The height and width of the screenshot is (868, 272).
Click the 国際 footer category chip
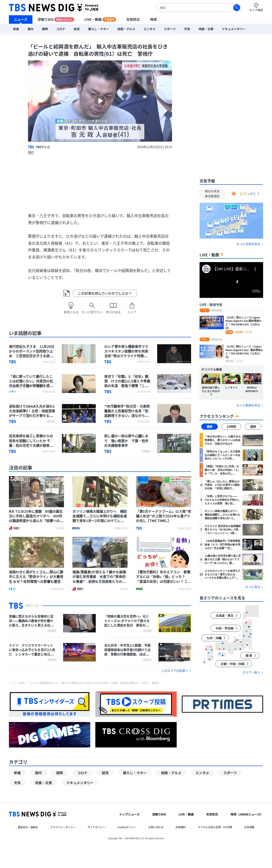click(60, 773)
